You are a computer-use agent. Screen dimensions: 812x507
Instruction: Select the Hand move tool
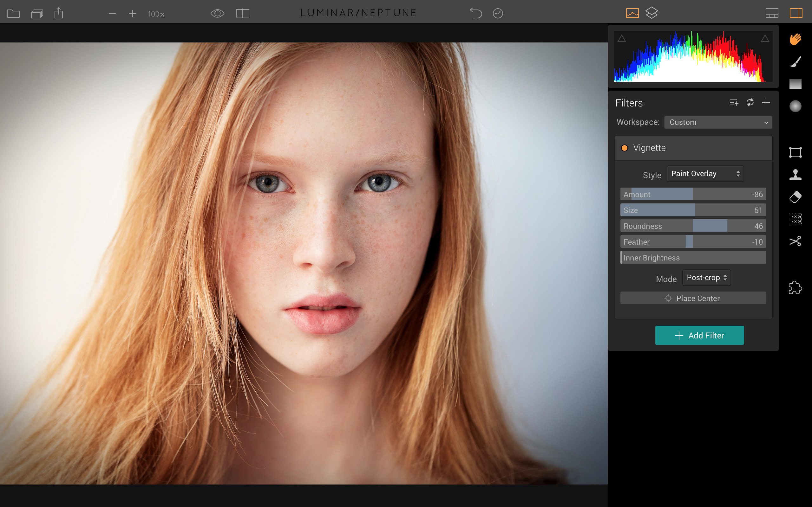(795, 39)
